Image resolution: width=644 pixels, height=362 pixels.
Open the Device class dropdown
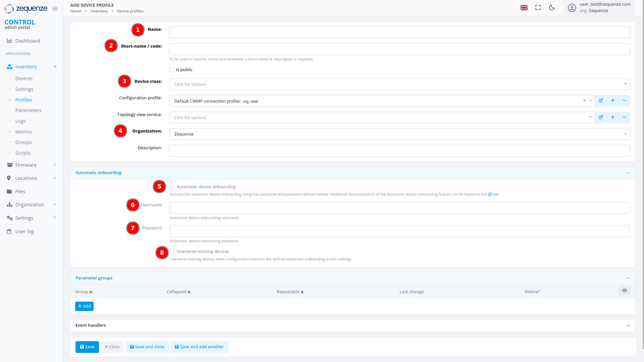pyautogui.click(x=399, y=85)
